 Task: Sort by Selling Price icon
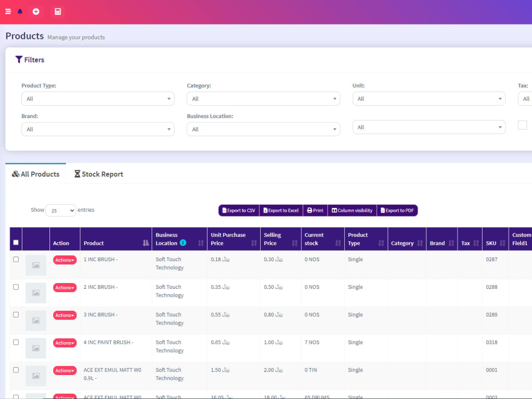click(x=295, y=243)
